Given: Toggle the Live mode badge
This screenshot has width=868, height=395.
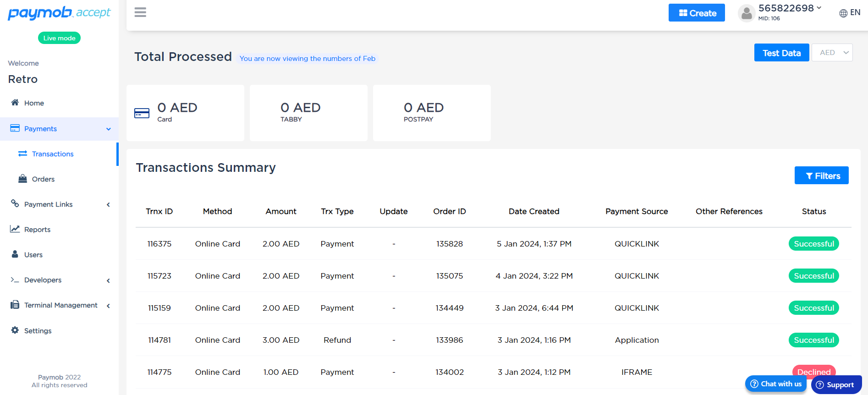Looking at the screenshot, I should coord(59,38).
